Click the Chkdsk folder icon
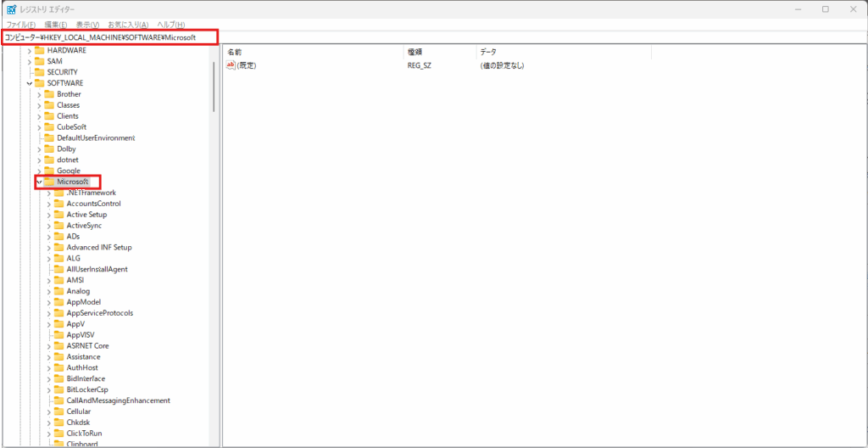 (58, 422)
